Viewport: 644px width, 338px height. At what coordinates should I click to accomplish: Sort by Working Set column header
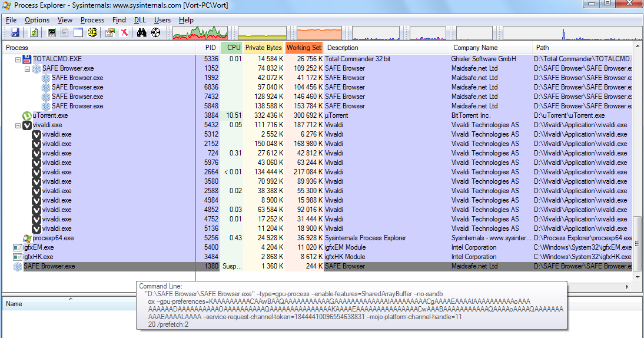click(x=304, y=48)
